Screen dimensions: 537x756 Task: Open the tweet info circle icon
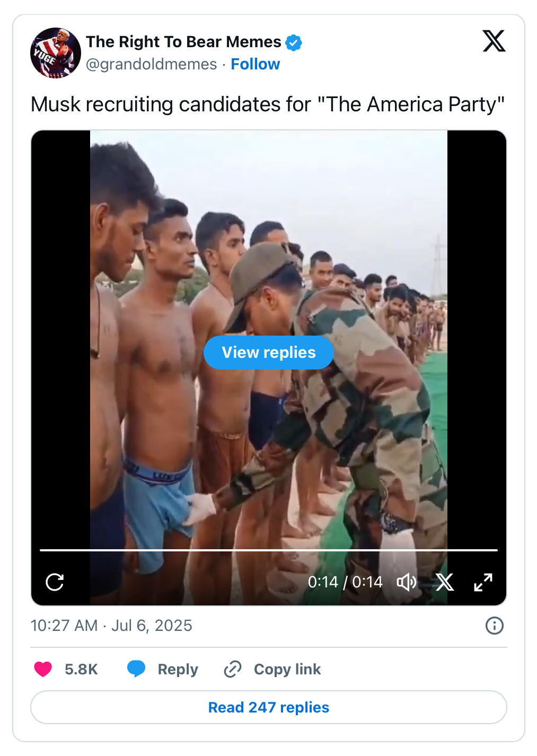pos(495,626)
